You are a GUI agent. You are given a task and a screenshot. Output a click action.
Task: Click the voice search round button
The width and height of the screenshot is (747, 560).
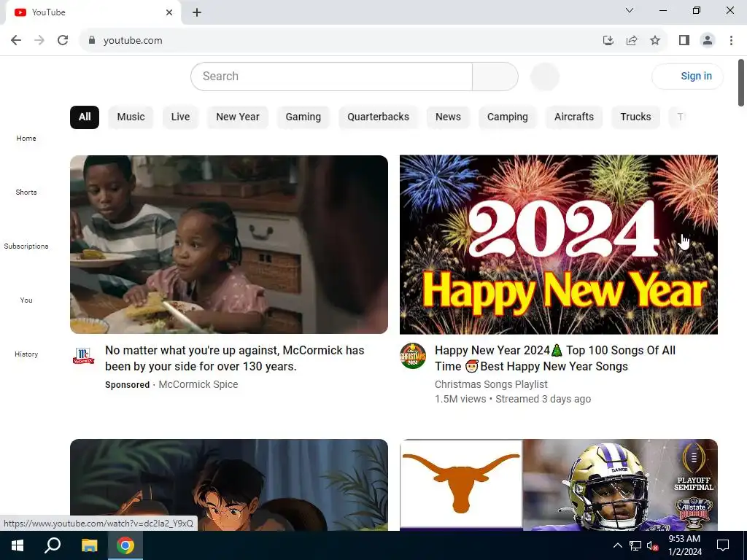point(544,76)
